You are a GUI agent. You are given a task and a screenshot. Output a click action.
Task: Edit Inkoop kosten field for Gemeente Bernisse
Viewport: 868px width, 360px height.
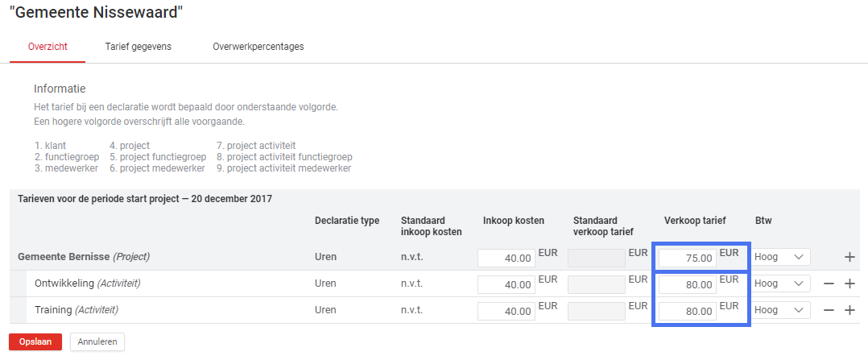point(506,258)
